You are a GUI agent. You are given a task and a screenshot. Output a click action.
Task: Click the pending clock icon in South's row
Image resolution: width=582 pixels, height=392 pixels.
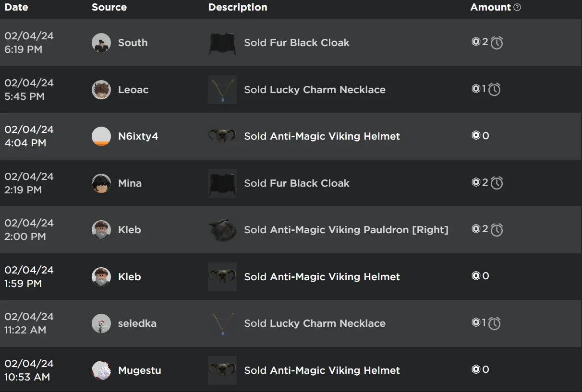click(497, 42)
